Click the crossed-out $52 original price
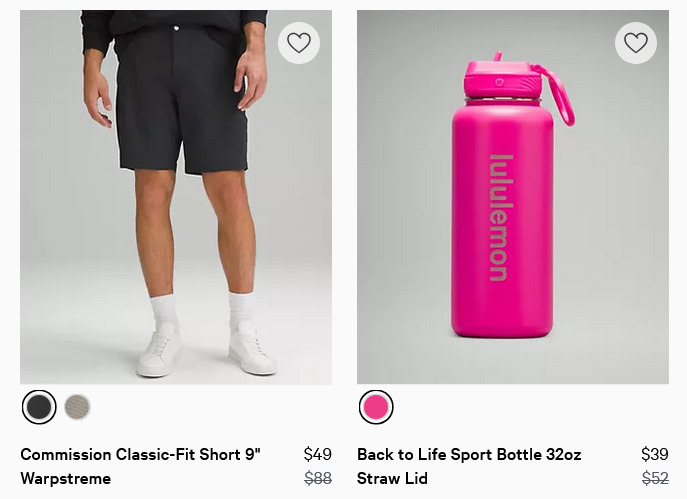The image size is (687, 499). [x=655, y=478]
